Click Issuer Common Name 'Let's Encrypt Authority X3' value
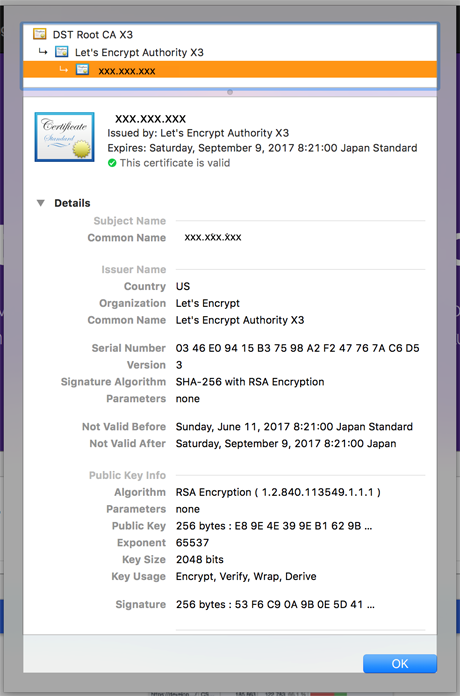 coord(240,320)
